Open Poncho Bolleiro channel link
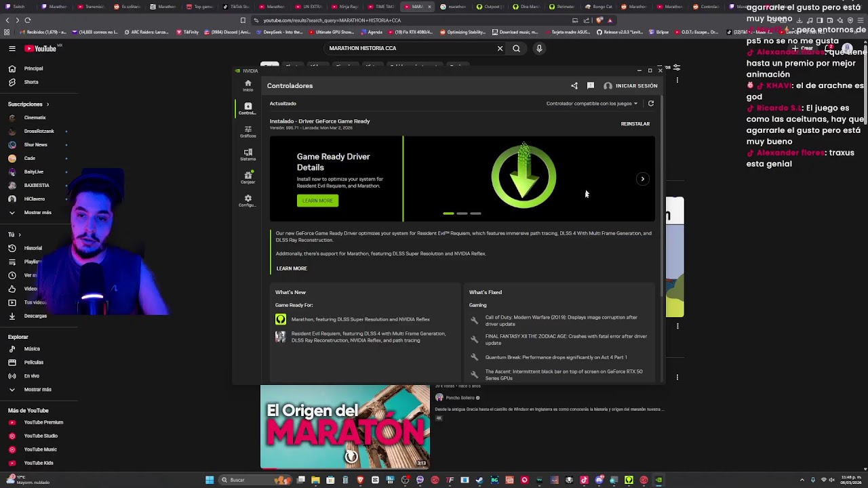868x488 pixels. tap(460, 398)
